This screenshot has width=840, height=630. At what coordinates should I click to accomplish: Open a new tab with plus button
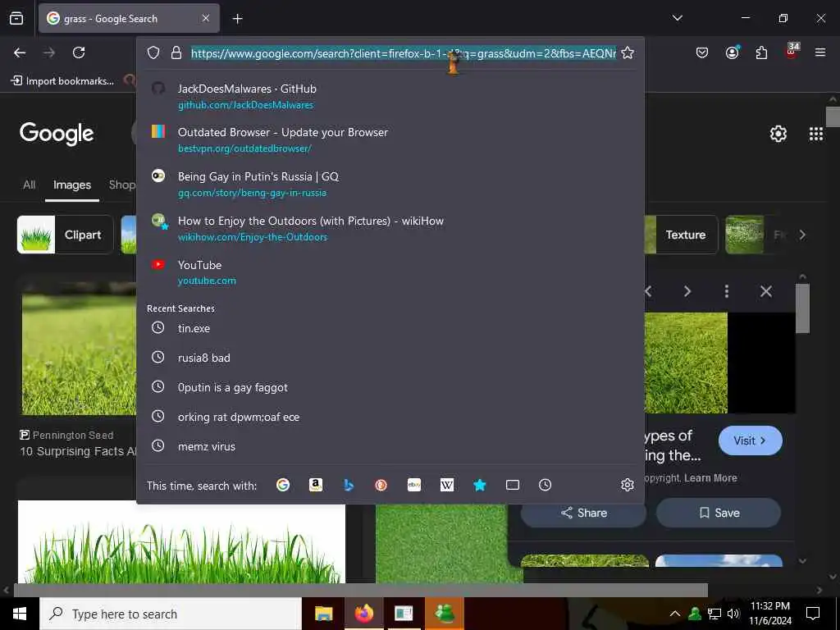tap(237, 19)
